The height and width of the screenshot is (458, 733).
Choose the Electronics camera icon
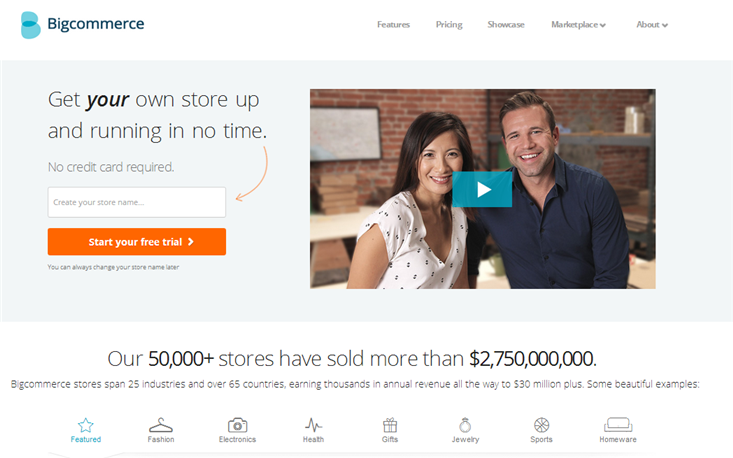237,425
